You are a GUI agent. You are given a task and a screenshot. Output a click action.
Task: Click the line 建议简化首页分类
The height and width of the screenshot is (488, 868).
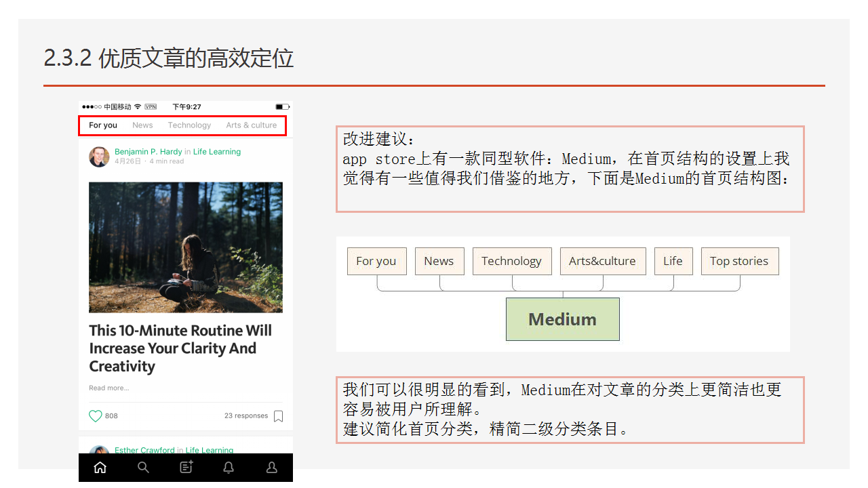click(486, 429)
